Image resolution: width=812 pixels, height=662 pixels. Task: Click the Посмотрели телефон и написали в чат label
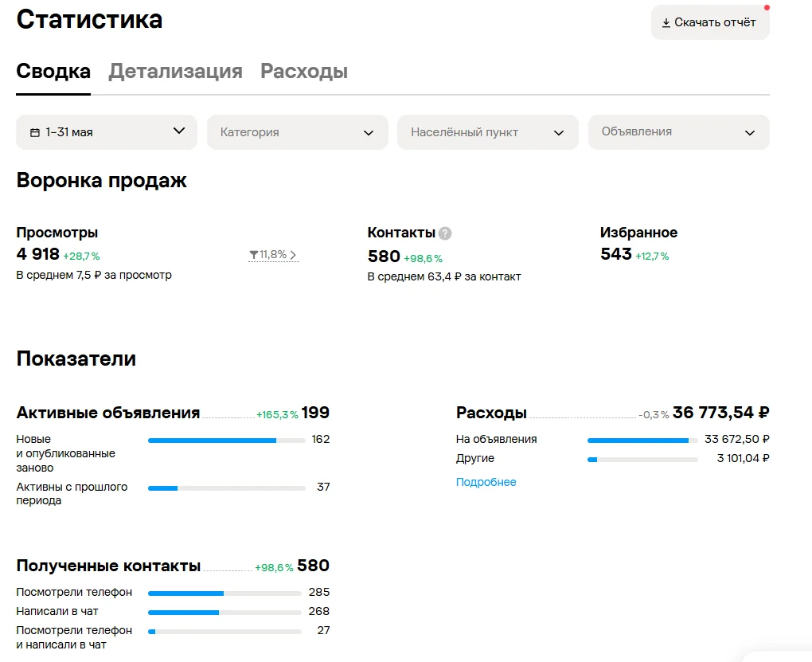click(x=74, y=637)
